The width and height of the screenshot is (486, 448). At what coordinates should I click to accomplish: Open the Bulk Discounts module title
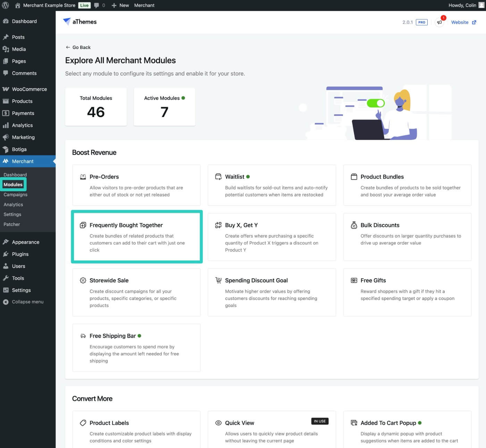point(380,225)
